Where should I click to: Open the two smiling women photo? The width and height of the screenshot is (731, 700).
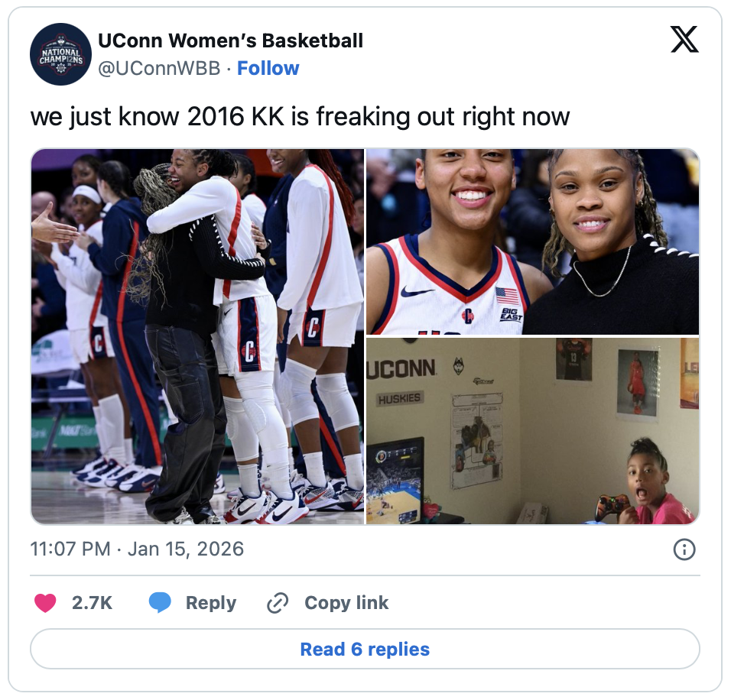point(532,241)
